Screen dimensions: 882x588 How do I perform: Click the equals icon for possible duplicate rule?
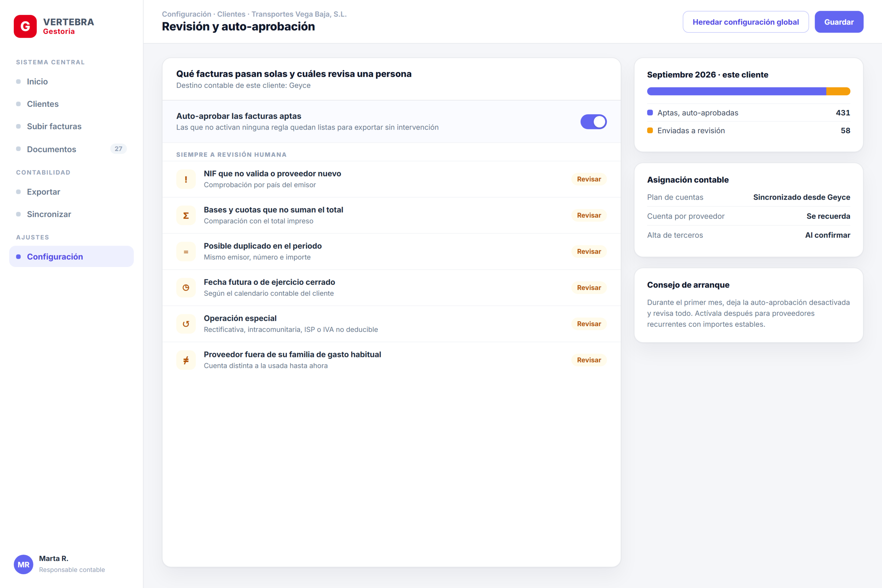[x=186, y=252]
